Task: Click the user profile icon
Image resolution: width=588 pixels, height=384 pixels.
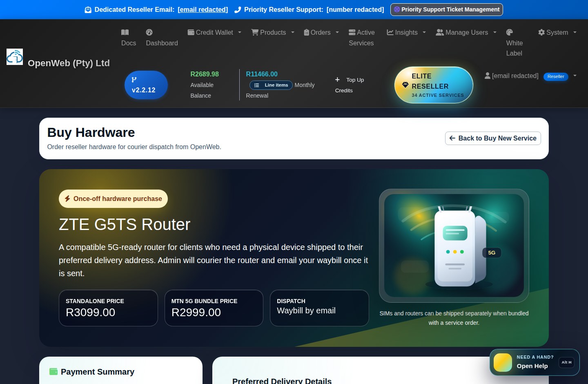Action: pyautogui.click(x=488, y=76)
